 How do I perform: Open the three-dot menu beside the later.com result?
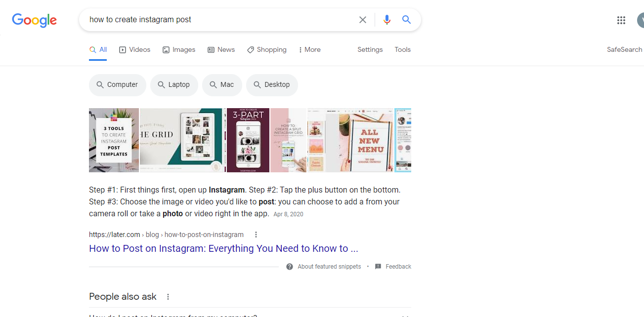(x=256, y=235)
